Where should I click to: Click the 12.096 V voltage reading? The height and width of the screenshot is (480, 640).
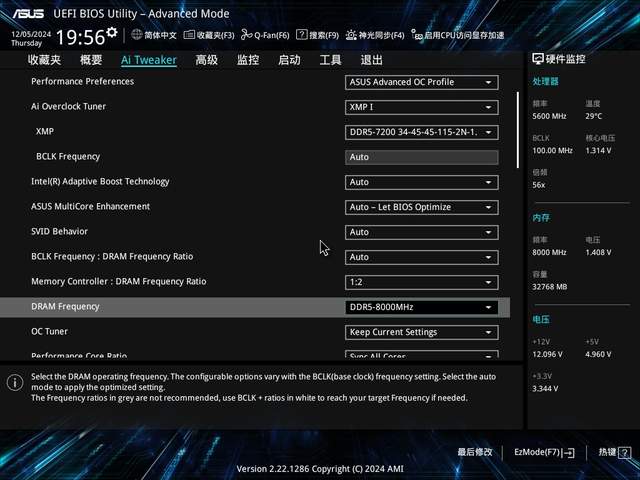click(x=547, y=354)
